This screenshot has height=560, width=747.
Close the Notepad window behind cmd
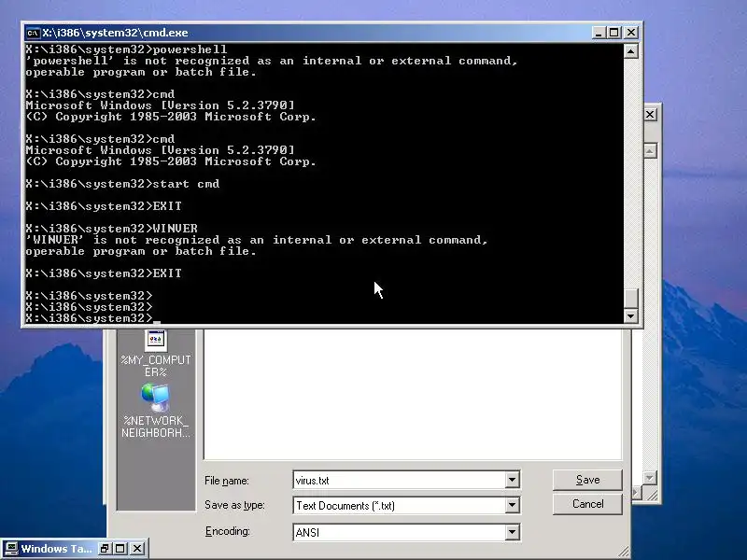click(x=650, y=115)
